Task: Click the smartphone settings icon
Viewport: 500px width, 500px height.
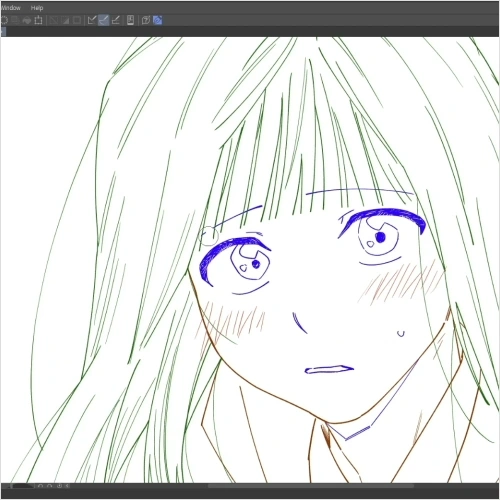Action: (x=130, y=20)
